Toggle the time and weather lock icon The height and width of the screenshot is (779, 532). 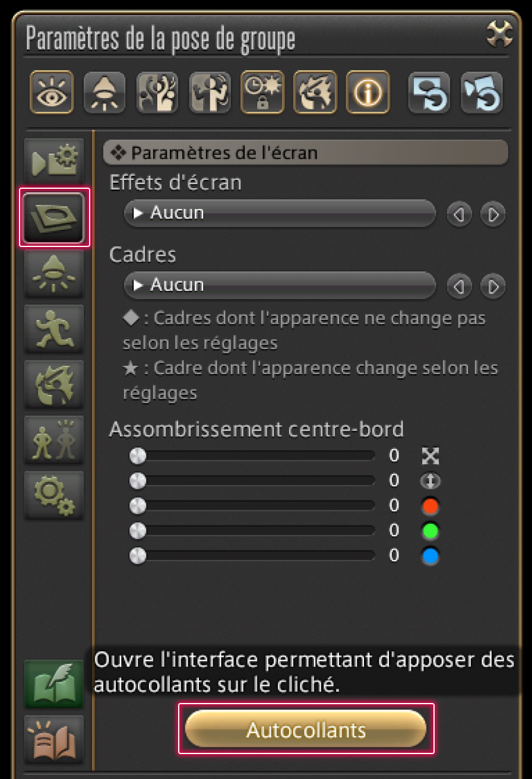point(262,93)
